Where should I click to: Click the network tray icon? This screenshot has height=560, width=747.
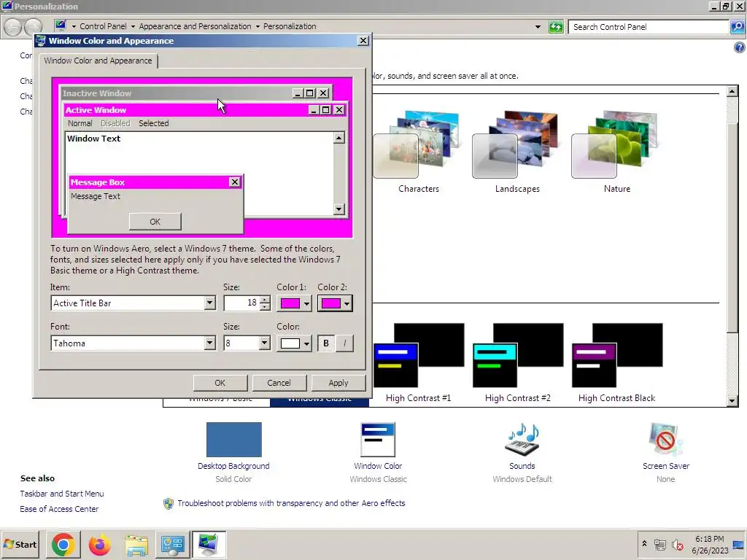pos(659,544)
